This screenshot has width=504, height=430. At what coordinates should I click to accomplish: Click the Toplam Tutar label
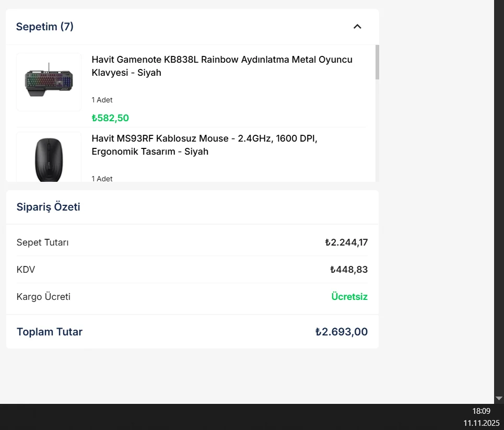click(50, 332)
